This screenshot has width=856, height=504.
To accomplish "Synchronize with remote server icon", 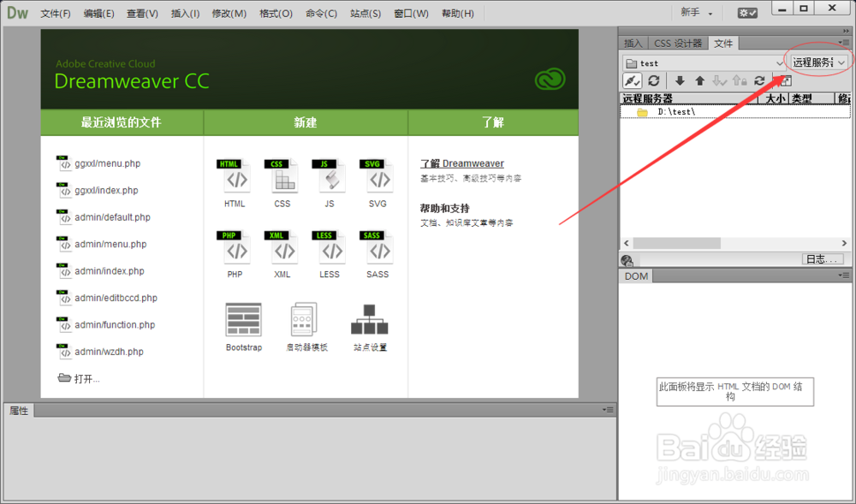I will point(759,80).
